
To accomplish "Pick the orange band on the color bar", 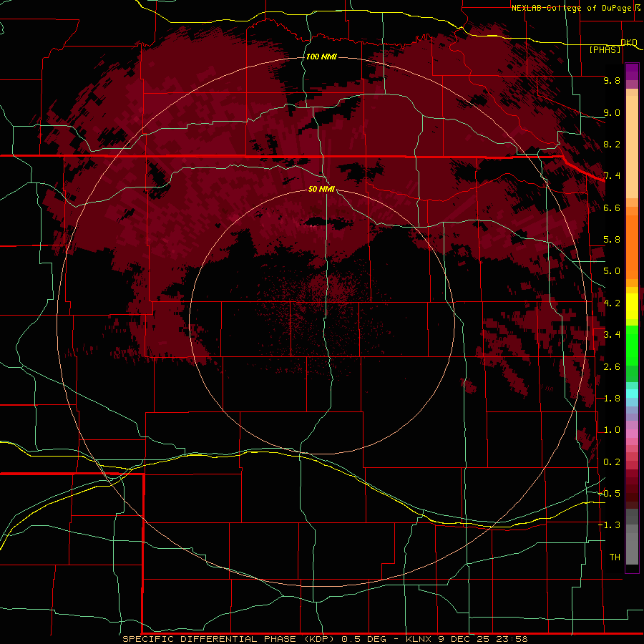I will pyautogui.click(x=632, y=246).
